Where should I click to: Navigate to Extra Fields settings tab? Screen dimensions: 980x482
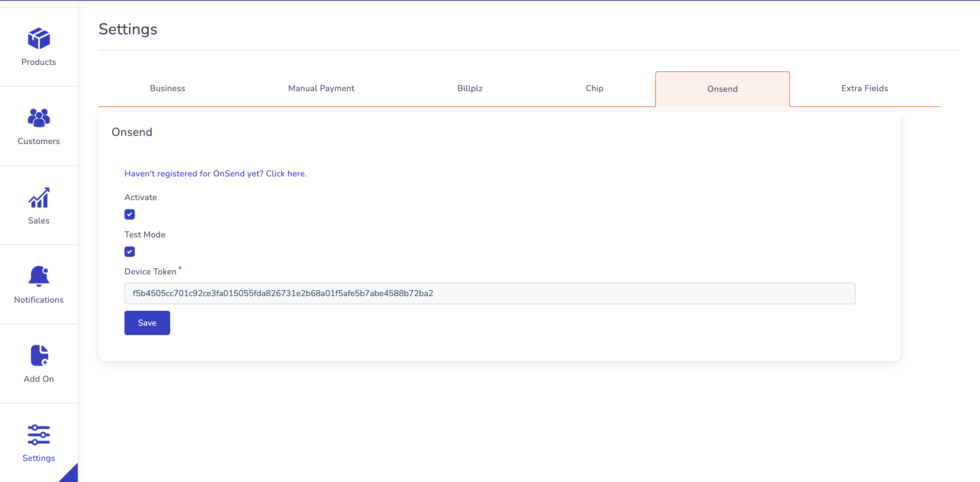pos(864,88)
